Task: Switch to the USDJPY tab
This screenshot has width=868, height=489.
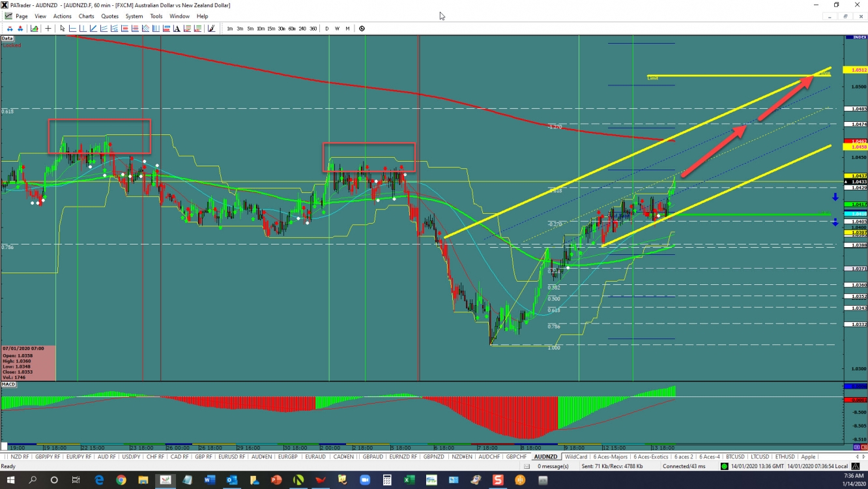Action: tap(131, 456)
